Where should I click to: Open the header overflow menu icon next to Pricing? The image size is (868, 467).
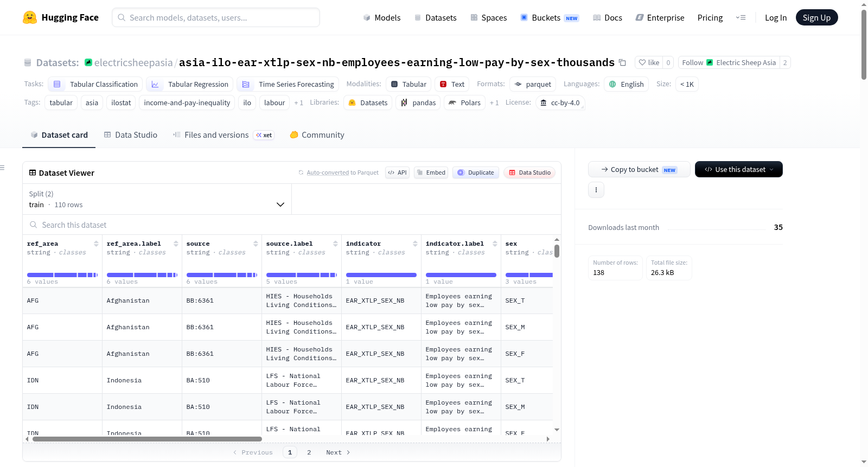click(741, 17)
